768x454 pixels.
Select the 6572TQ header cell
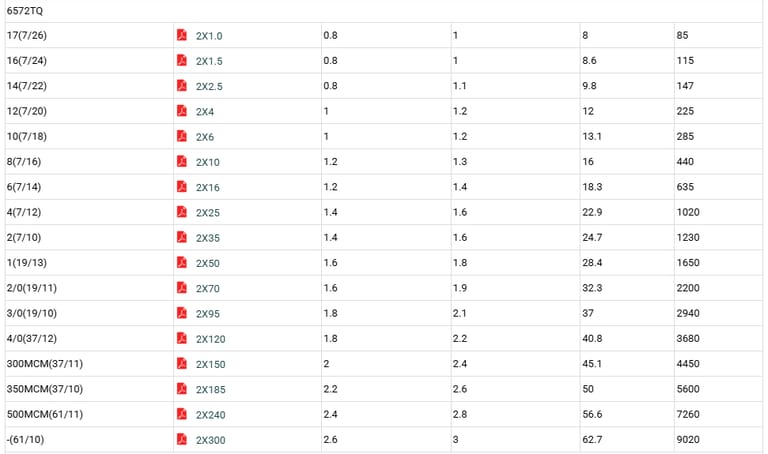pyautogui.click(x=25, y=10)
